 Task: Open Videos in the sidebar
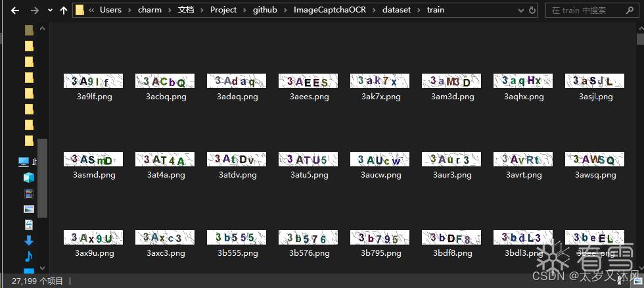pyautogui.click(x=29, y=193)
